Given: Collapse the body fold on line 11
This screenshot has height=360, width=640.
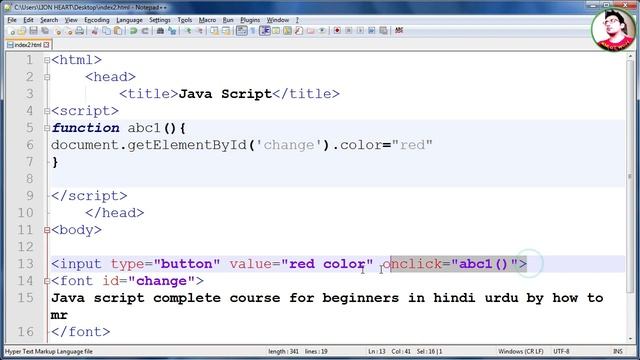Looking at the screenshot, I should (x=47, y=230).
